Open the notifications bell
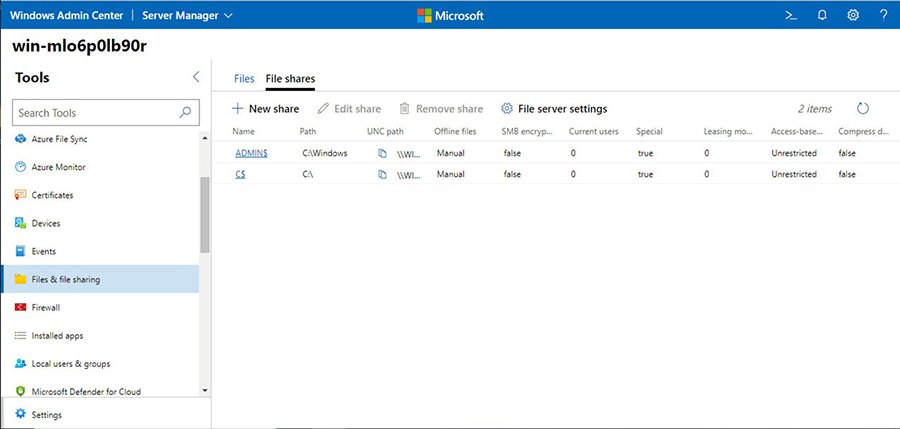Viewport: 900px width, 429px height. [x=822, y=15]
